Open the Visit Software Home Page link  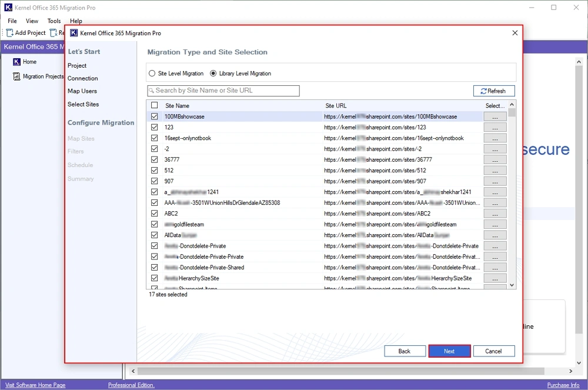coord(35,384)
